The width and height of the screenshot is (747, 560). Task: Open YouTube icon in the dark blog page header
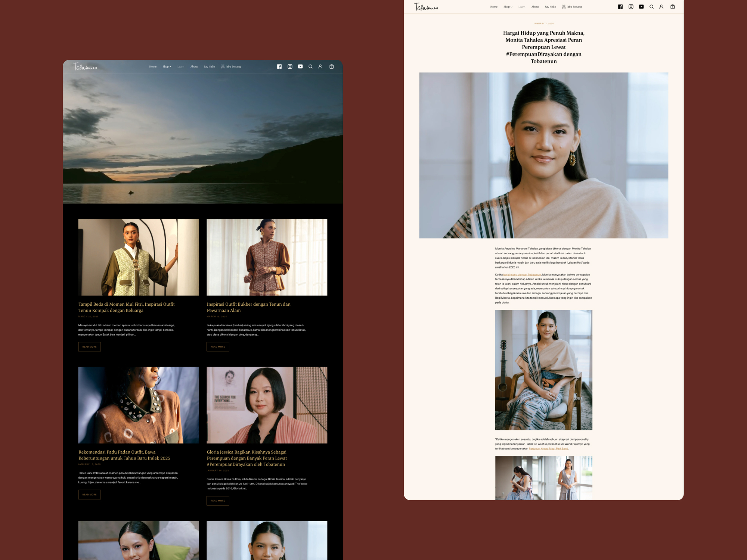click(300, 66)
